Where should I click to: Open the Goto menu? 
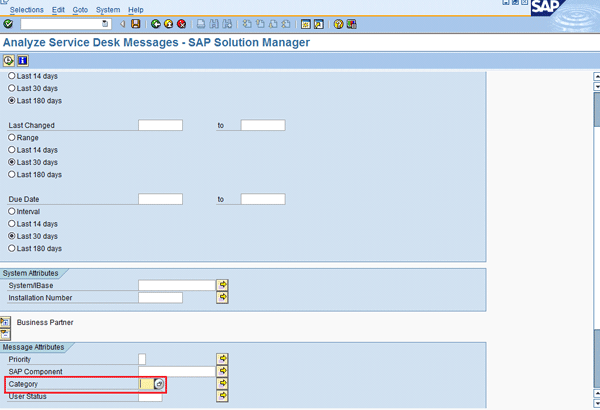pos(80,10)
